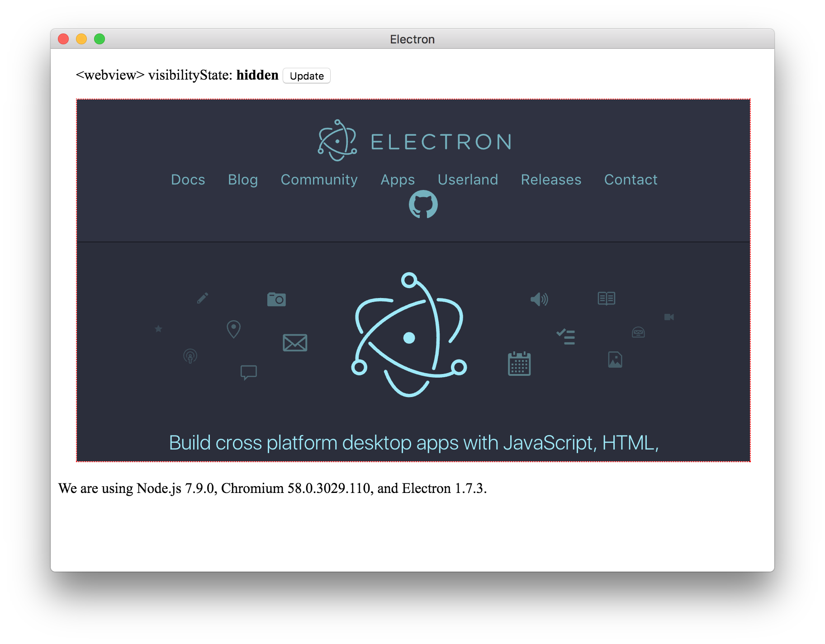Open the Blog link

coord(243,180)
